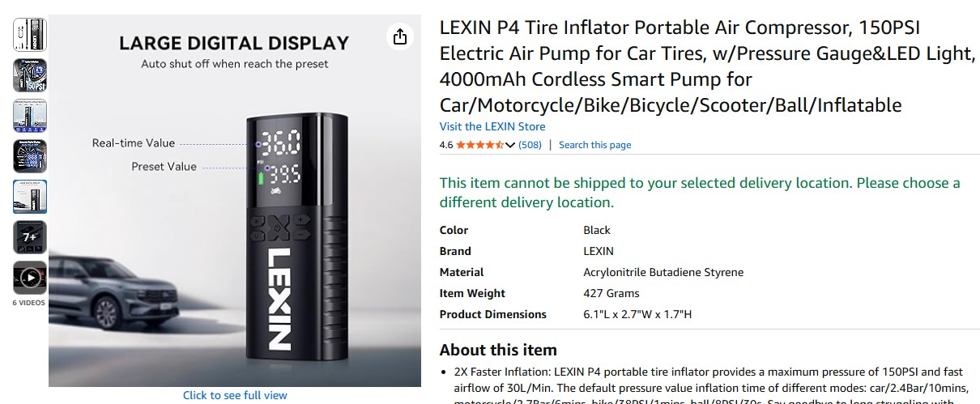This screenshot has width=980, height=404.
Task: Click the Search this page link
Action: tap(594, 145)
